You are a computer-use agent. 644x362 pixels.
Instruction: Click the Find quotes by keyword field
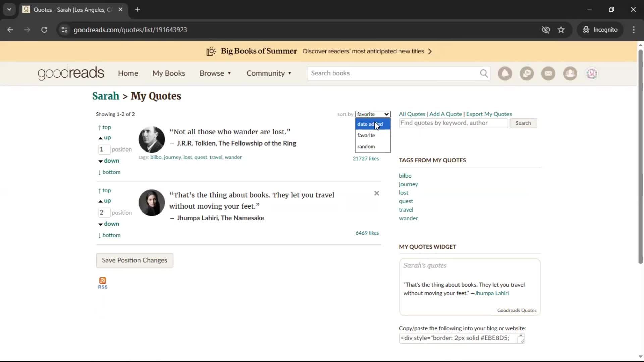453,123
